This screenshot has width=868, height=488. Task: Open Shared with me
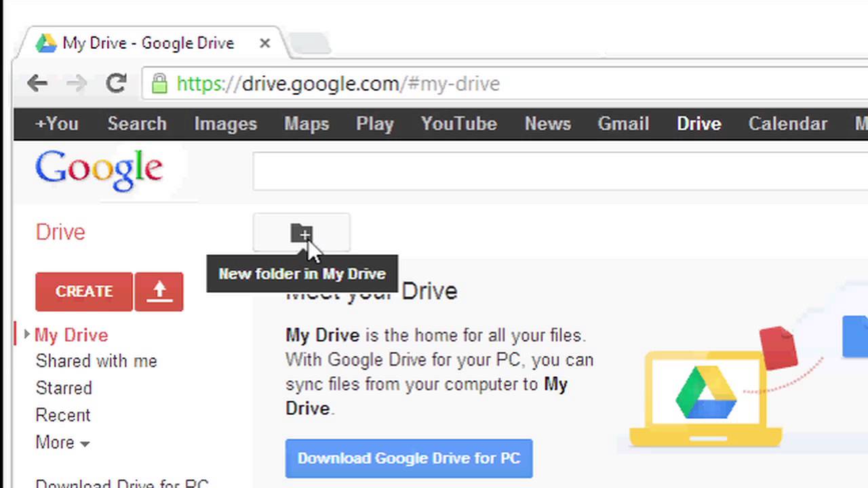pyautogui.click(x=96, y=361)
